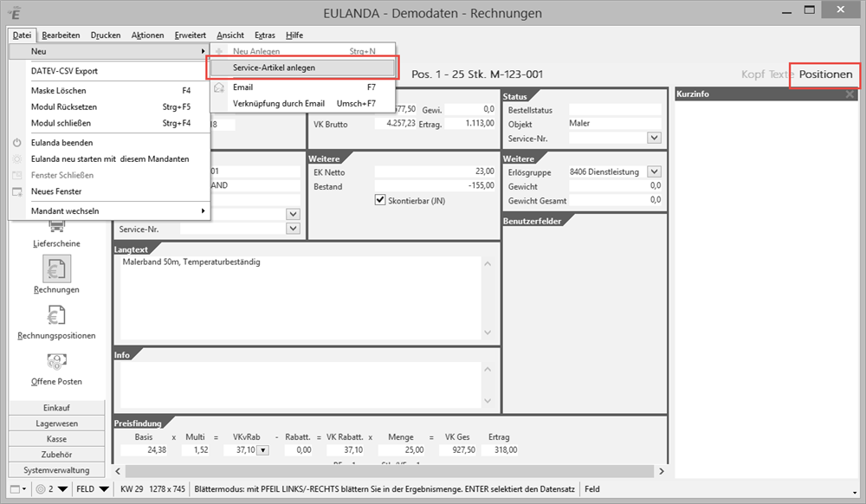
Task: Open the Service-Nr. dropdown in the Status panel
Action: pyautogui.click(x=654, y=138)
